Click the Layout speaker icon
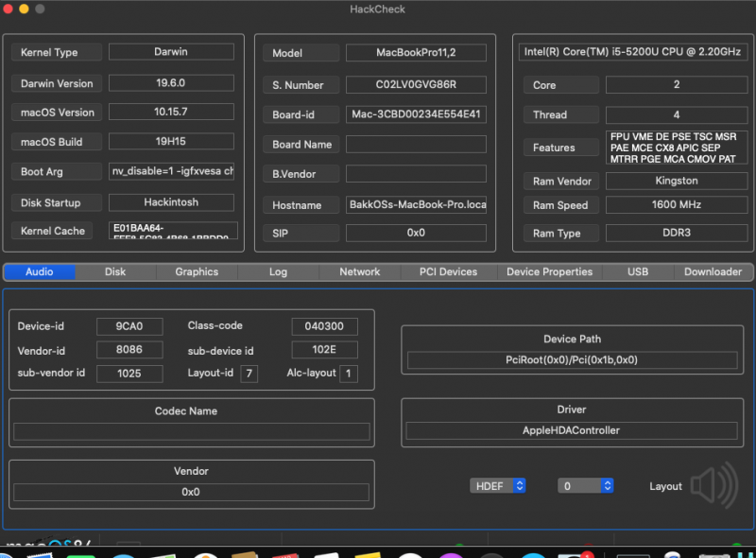The height and width of the screenshot is (558, 756). [713, 485]
